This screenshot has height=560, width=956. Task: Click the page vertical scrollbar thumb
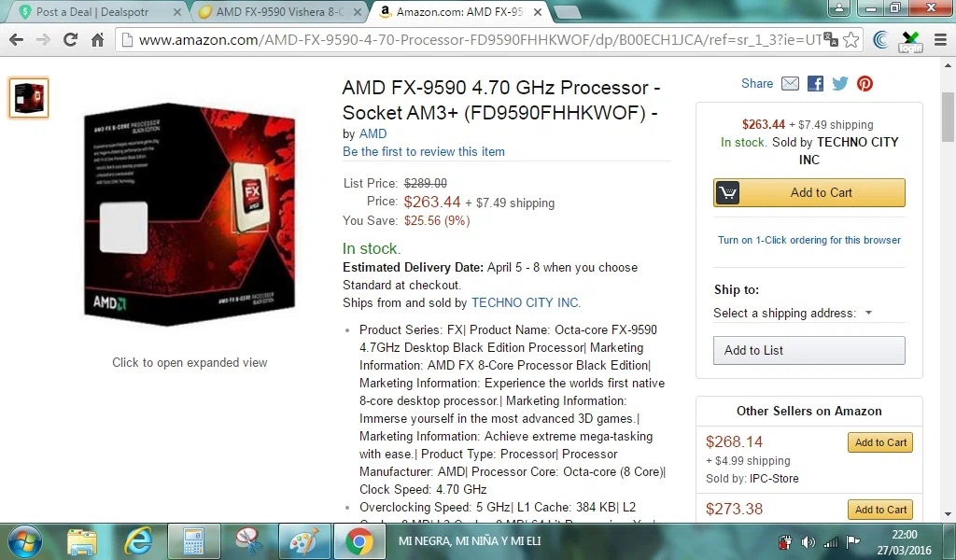point(948,117)
